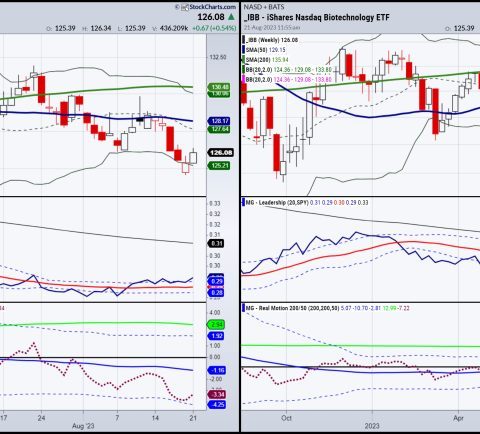Click the MG - Real Motion 200/50 indicator label
Image resolution: width=480 pixels, height=434 pixels.
point(292,308)
